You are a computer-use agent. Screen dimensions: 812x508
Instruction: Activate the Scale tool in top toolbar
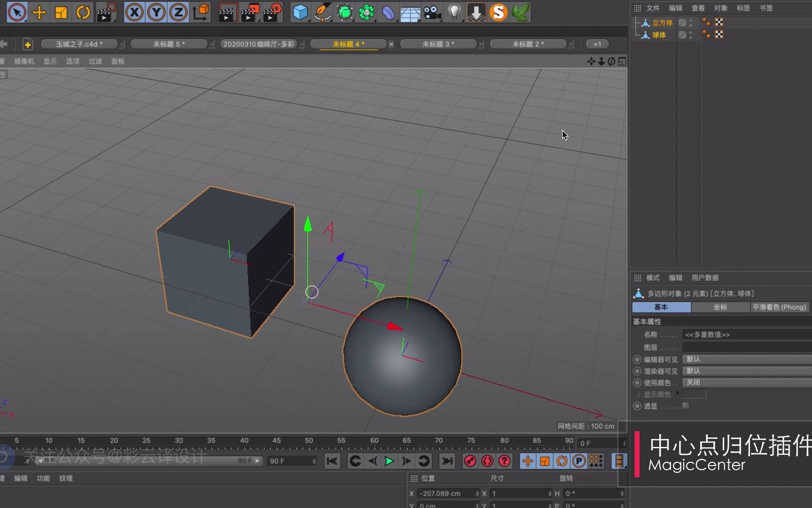[x=61, y=13]
